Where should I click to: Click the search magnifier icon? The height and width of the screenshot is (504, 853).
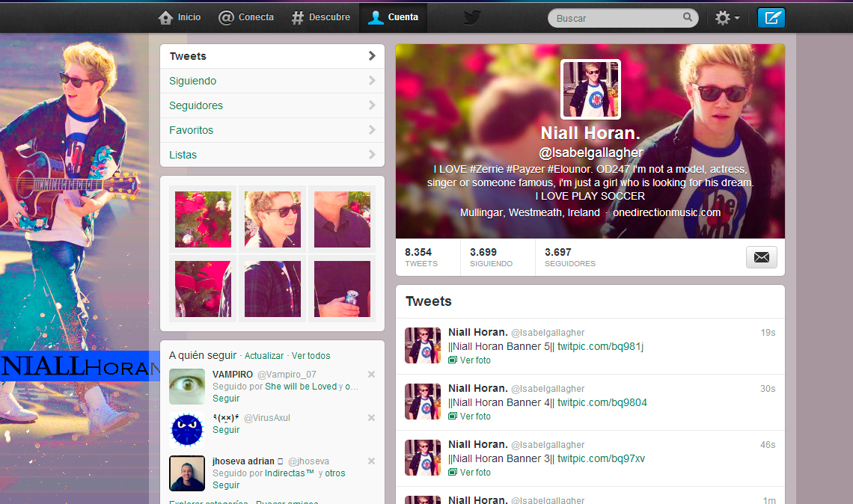(688, 17)
